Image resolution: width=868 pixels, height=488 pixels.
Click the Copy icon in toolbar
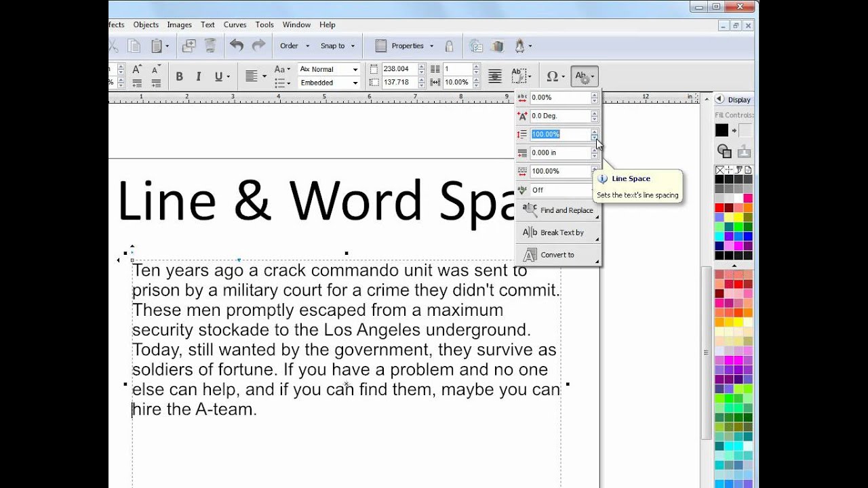(x=134, y=46)
